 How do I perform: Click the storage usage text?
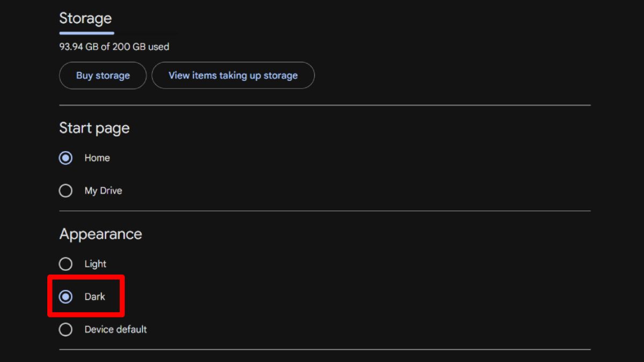pos(113,47)
